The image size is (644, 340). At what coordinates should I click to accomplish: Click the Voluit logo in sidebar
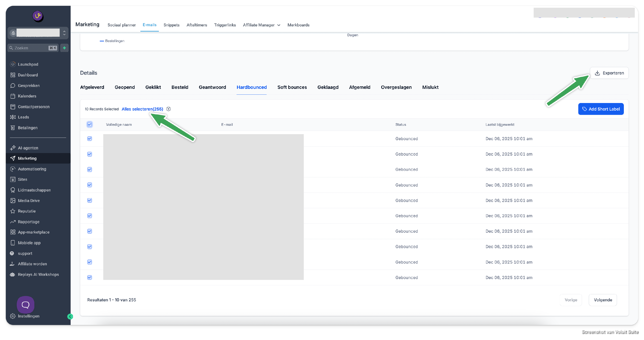click(38, 16)
